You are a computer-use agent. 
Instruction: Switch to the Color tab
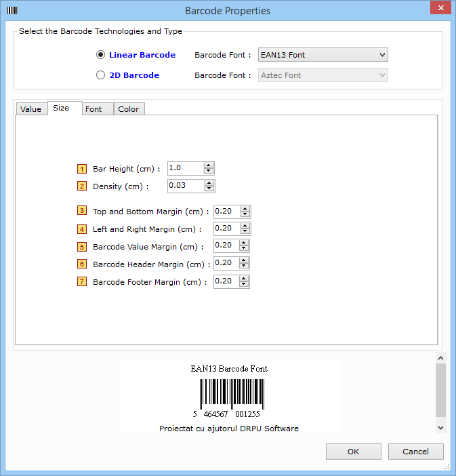pyautogui.click(x=129, y=109)
